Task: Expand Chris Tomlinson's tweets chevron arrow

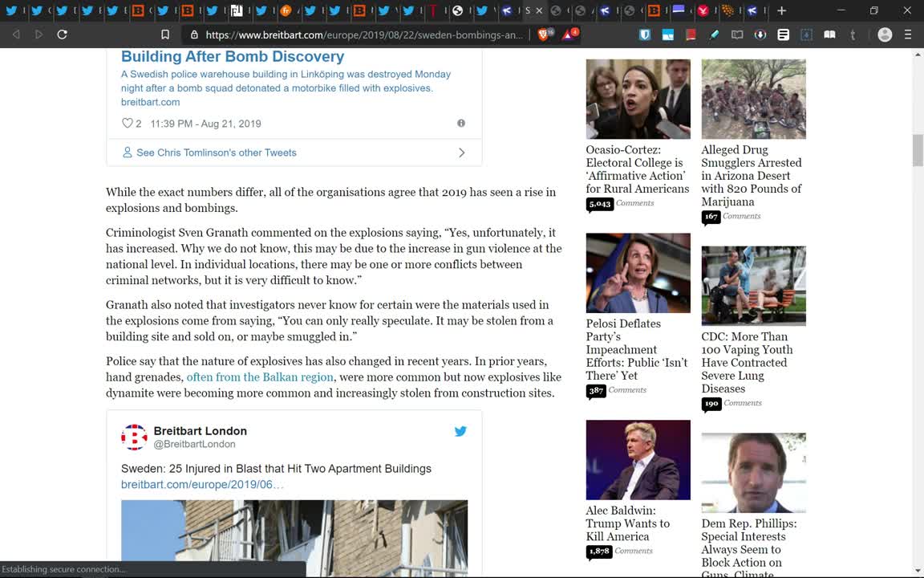Action: click(461, 153)
